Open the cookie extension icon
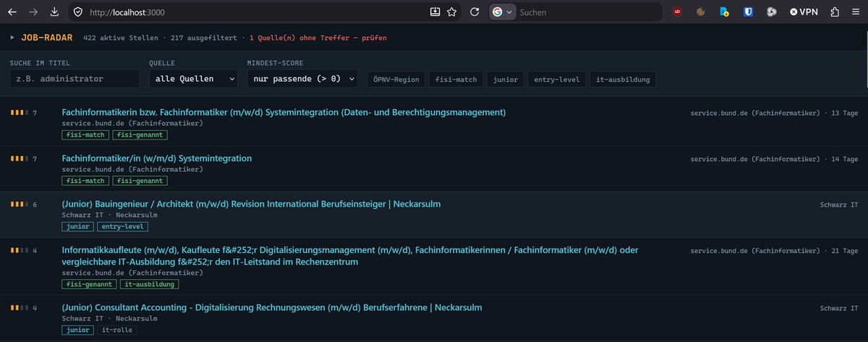 tap(700, 12)
